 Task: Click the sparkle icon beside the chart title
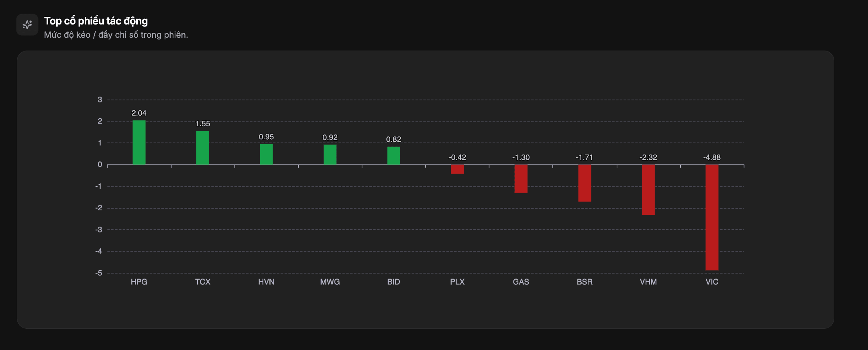click(x=27, y=25)
